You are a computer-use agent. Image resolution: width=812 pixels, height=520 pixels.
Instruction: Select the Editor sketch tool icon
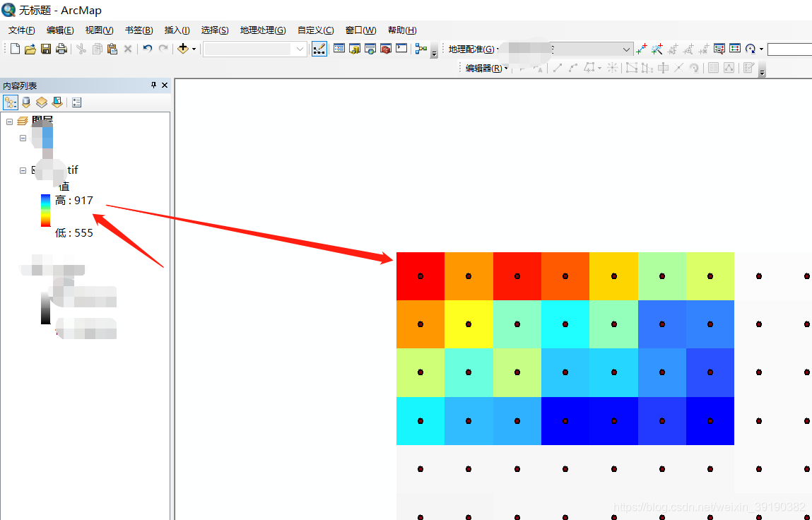coord(558,68)
